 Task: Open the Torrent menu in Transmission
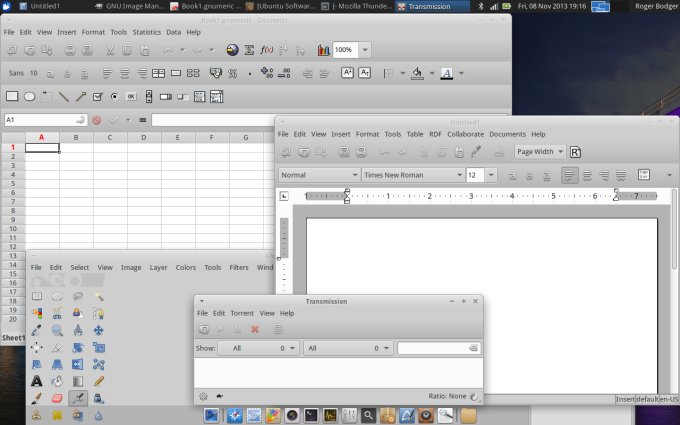[x=242, y=313]
